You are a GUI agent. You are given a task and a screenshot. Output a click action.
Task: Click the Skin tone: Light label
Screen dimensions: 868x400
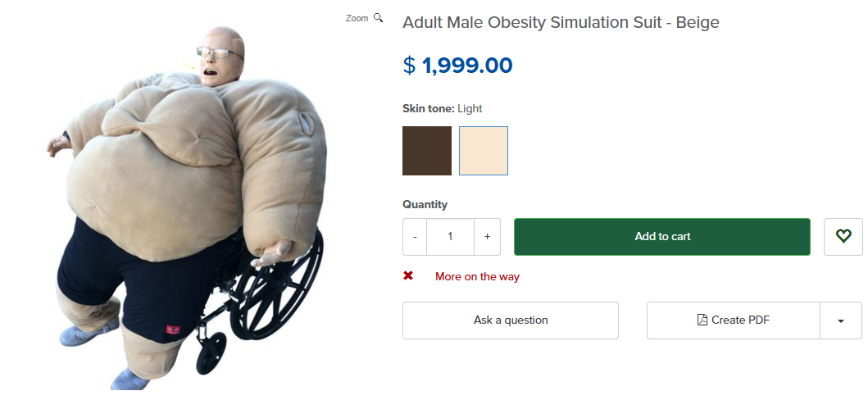click(443, 108)
